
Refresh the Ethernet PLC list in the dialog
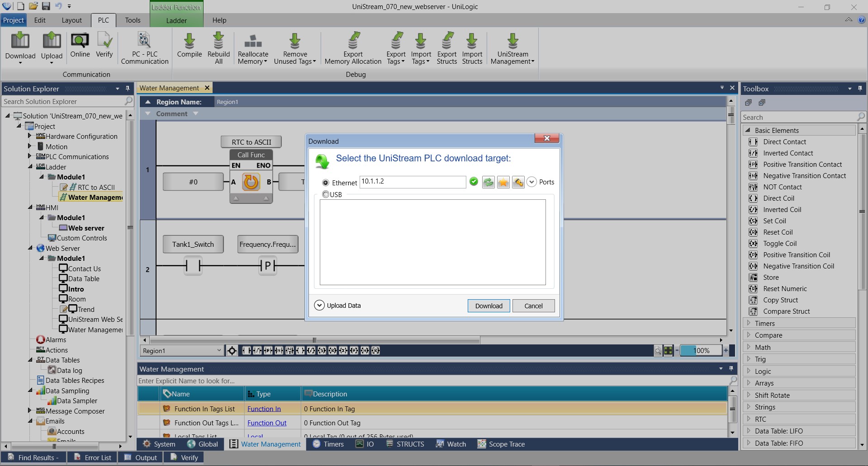(489, 182)
